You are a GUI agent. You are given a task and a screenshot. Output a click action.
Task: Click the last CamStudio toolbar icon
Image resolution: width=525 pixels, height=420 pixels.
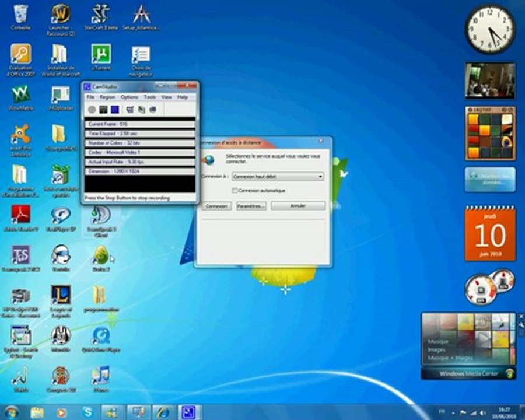click(x=153, y=110)
